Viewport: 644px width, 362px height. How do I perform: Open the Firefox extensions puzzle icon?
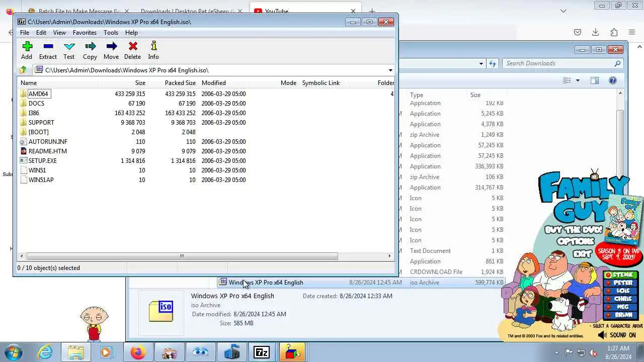click(614, 32)
